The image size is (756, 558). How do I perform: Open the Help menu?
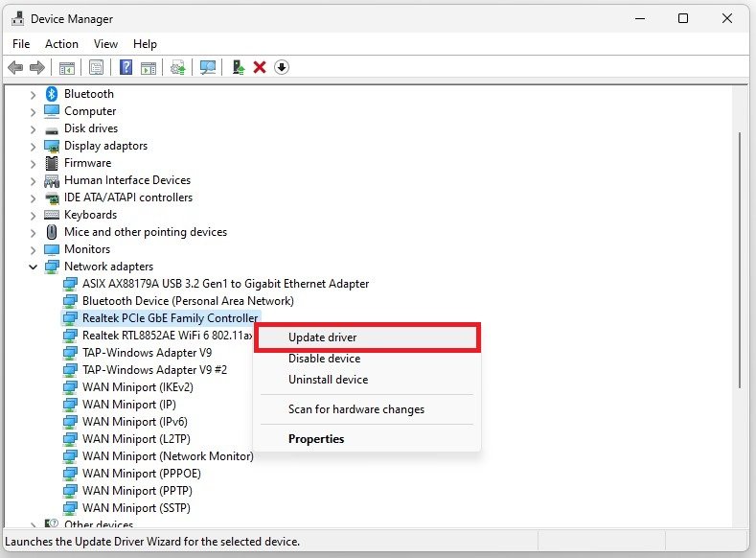coord(145,44)
